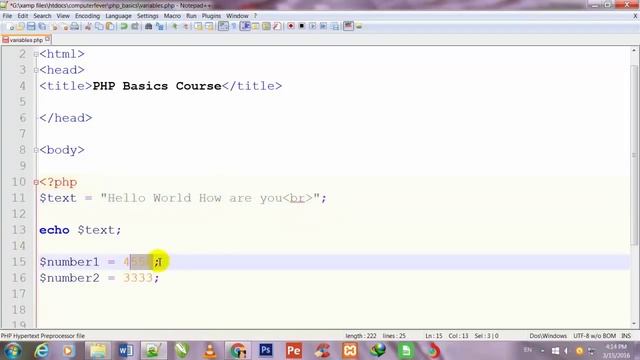Open Internet Explorer from the taskbar
This screenshot has width=640, height=360.
42,351
